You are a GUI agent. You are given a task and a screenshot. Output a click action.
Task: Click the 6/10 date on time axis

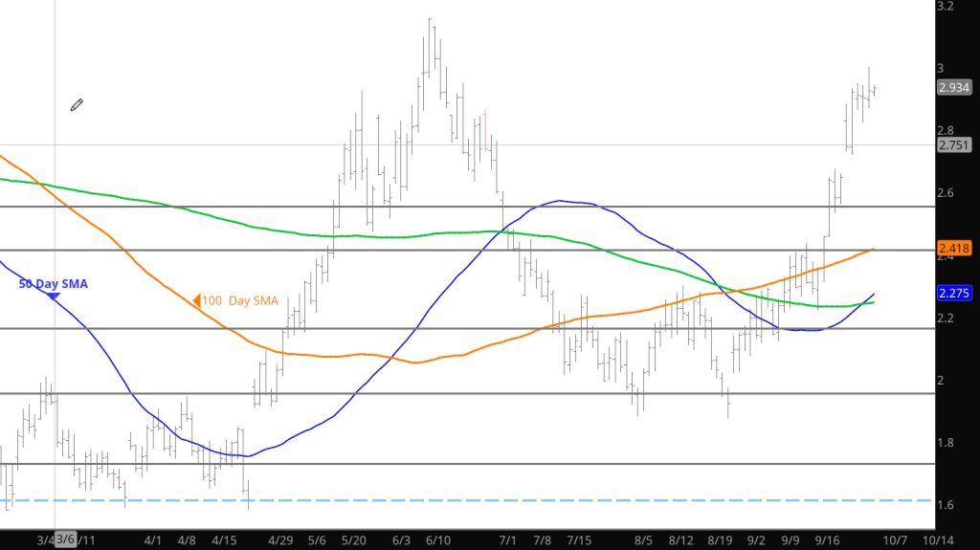[440, 540]
